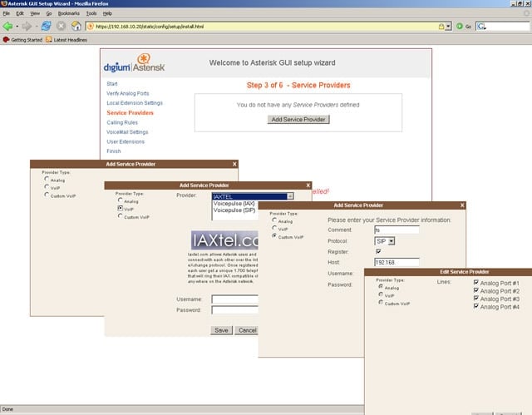Select Custom VoIP in Edit Service Provider dialog

click(381, 302)
